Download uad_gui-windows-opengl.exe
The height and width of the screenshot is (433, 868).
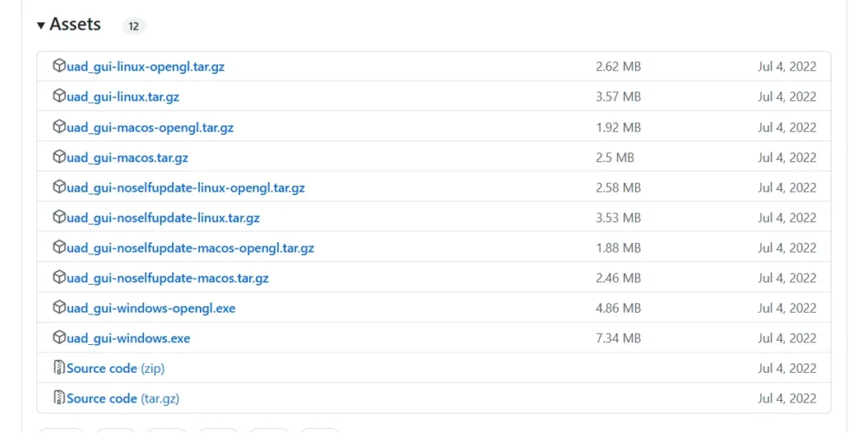click(x=151, y=308)
